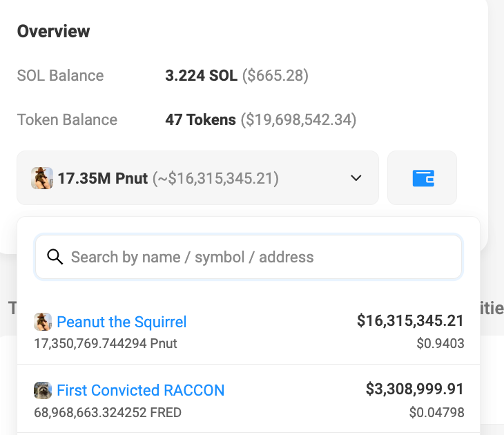This screenshot has width=504, height=435.
Task: Click the Peanut the Squirrel token icon
Action: coord(43,322)
